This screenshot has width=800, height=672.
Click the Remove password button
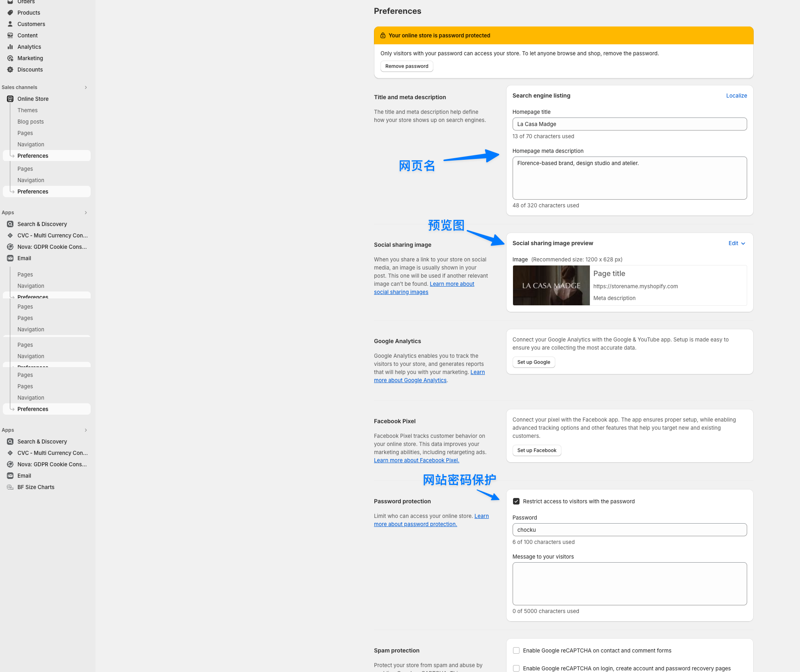(407, 66)
